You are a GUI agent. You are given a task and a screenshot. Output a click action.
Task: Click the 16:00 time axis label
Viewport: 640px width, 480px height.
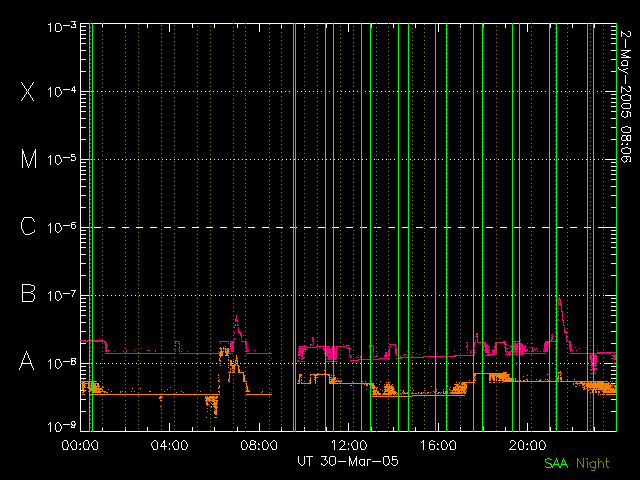438,445
